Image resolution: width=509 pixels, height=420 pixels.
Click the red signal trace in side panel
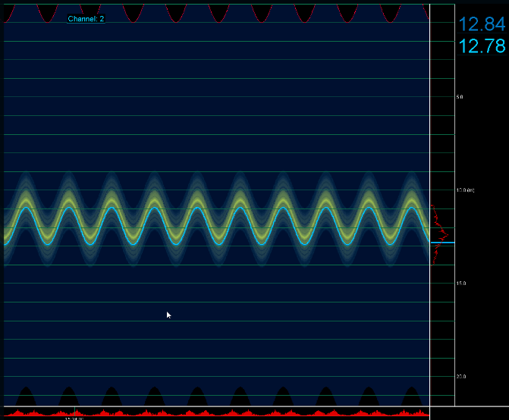pos(439,235)
